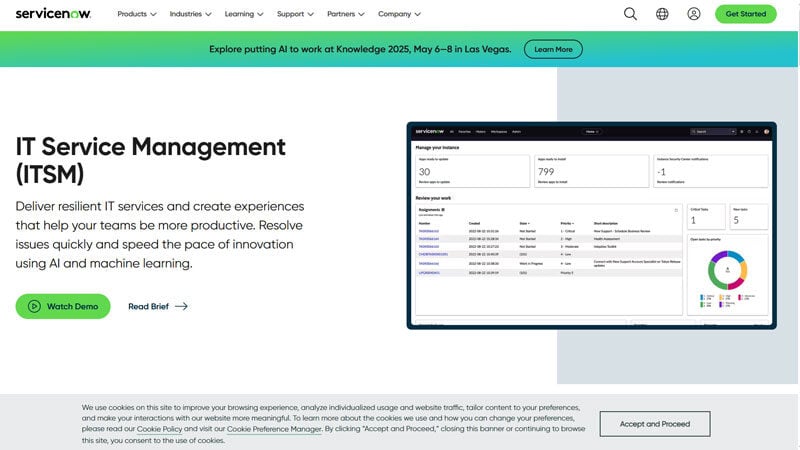Expand the Industries dropdown
Image resolution: width=800 pixels, height=450 pixels.
tap(190, 15)
